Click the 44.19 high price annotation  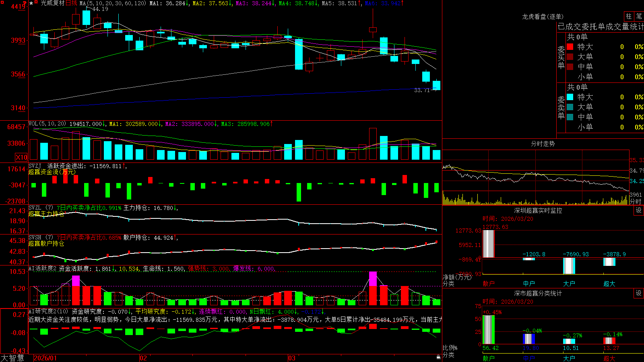[x=100, y=9]
